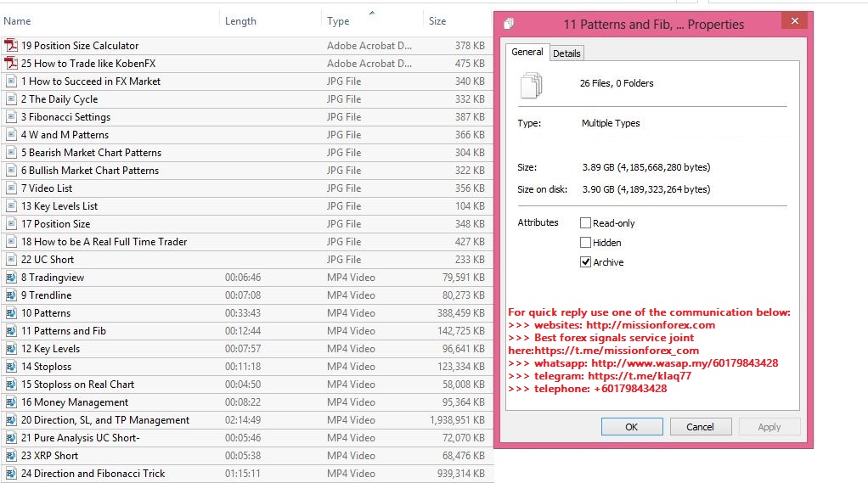Click video icon of 20 Direction, SL, and TP Management

pyautogui.click(x=11, y=420)
